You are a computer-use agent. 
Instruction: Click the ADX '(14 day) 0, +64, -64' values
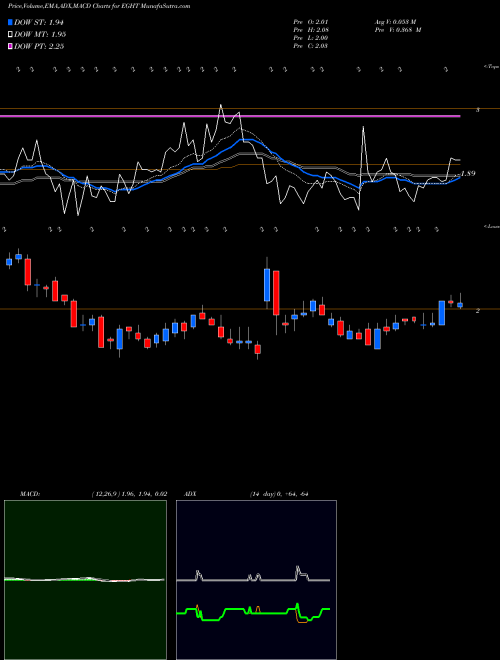(279, 494)
